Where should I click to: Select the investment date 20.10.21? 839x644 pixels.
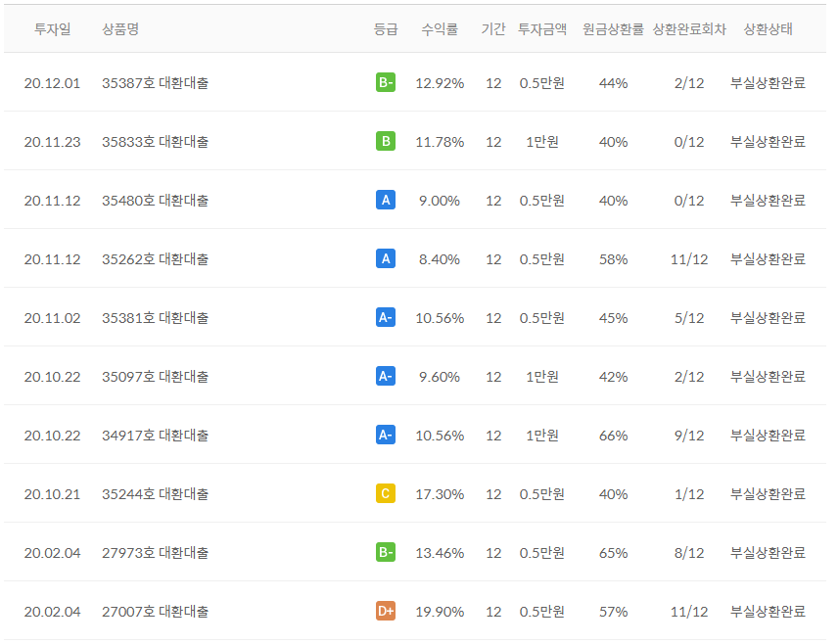[x=52, y=495]
